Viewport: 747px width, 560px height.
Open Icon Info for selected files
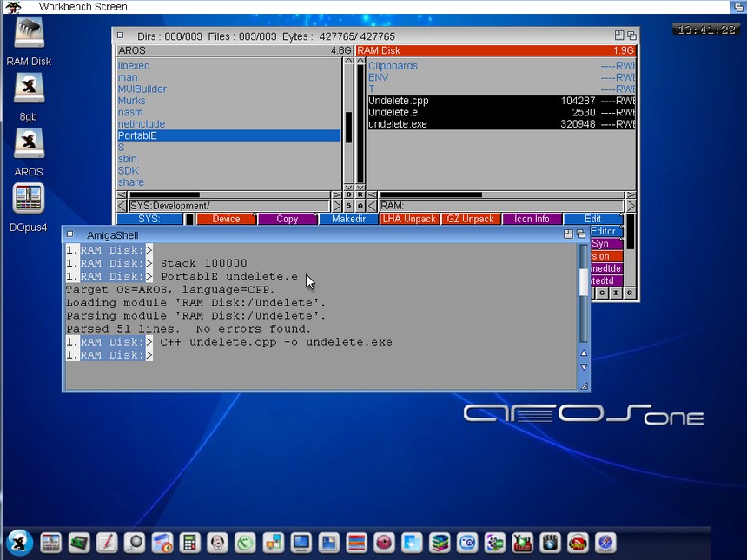(532, 220)
